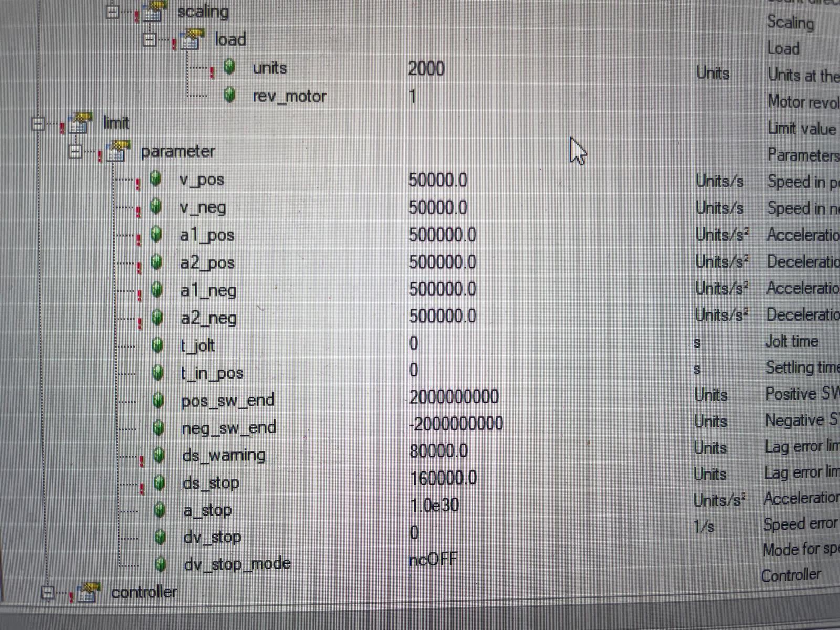
Task: Click the green icon beside a2_neg
Action: click(x=157, y=317)
